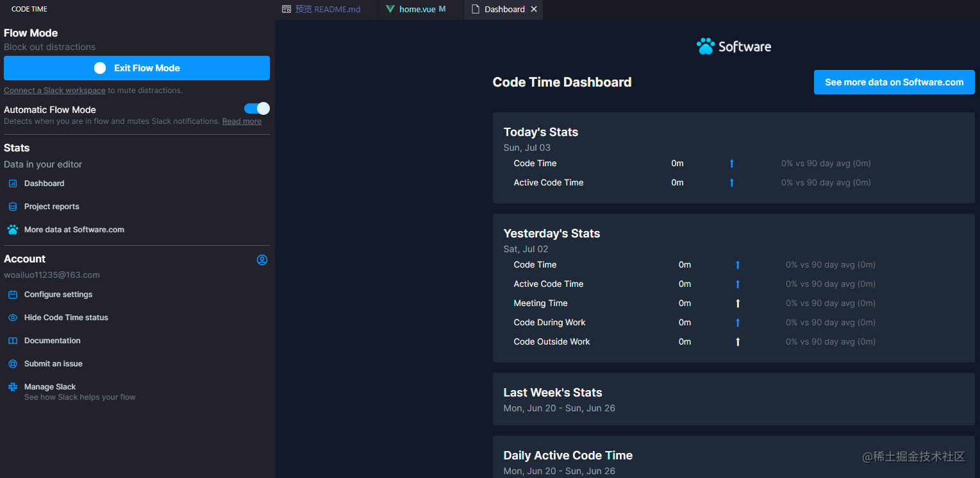
Task: Open Dashboard from the Stats list
Action: pyautogui.click(x=44, y=184)
